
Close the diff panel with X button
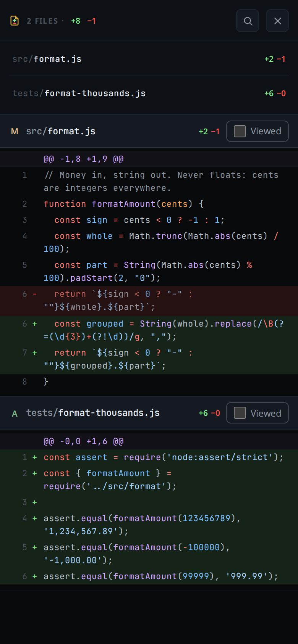(x=277, y=21)
